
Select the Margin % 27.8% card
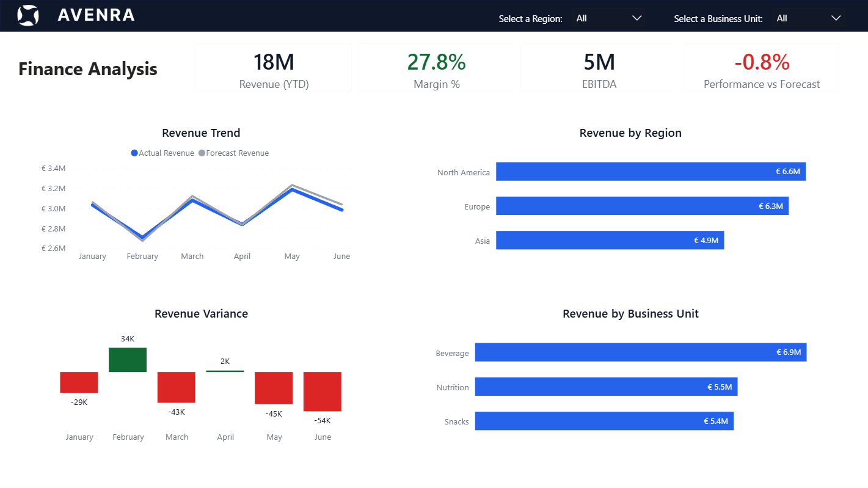(x=436, y=68)
